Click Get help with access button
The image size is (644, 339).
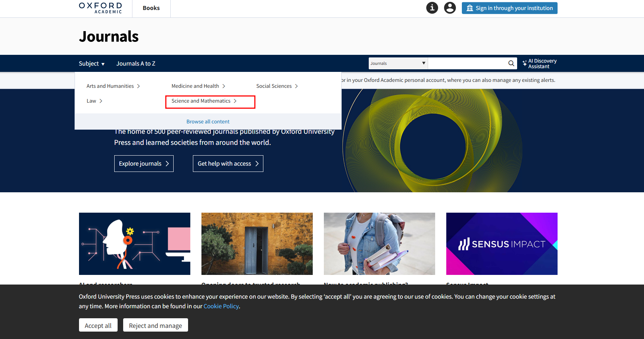[228, 164]
